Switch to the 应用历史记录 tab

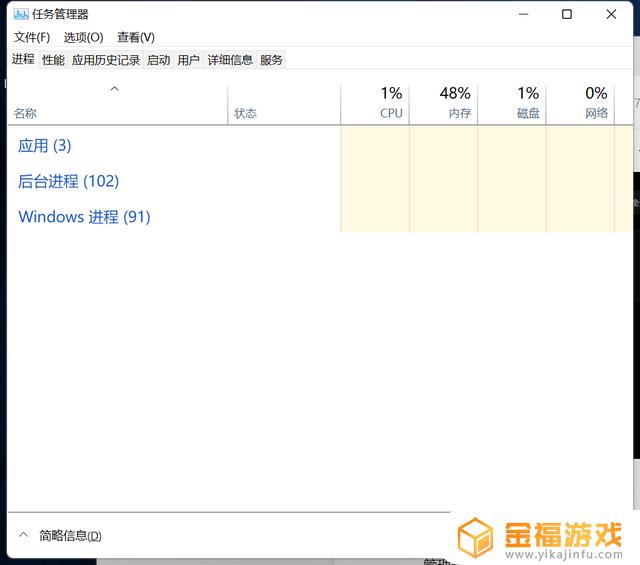click(x=106, y=60)
